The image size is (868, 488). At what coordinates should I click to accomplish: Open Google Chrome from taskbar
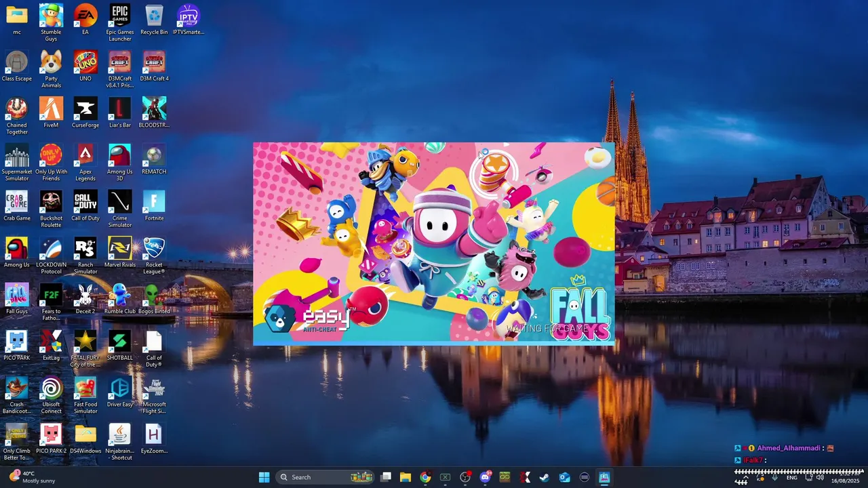(425, 477)
